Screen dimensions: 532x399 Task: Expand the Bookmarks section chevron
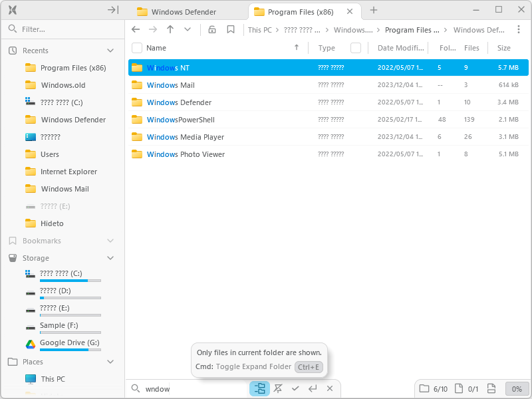coord(110,241)
